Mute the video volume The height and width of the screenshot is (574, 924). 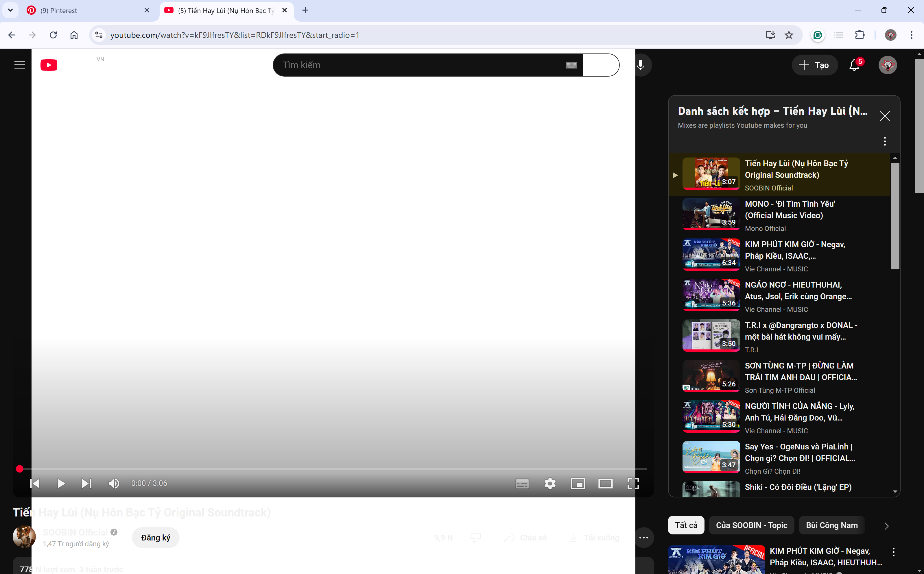[114, 483]
